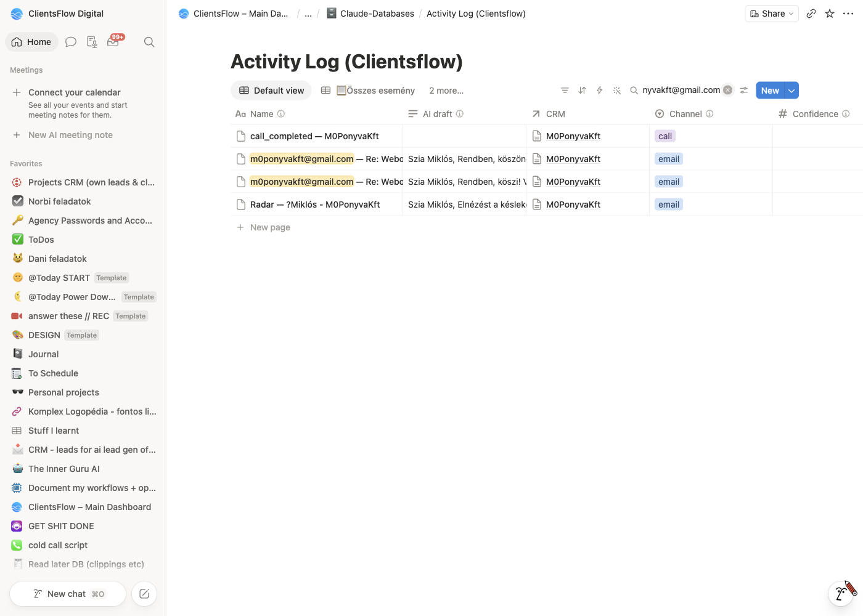This screenshot has width=863, height=616.
Task: Click the sidebar search magnifier icon
Action: coord(149,42)
